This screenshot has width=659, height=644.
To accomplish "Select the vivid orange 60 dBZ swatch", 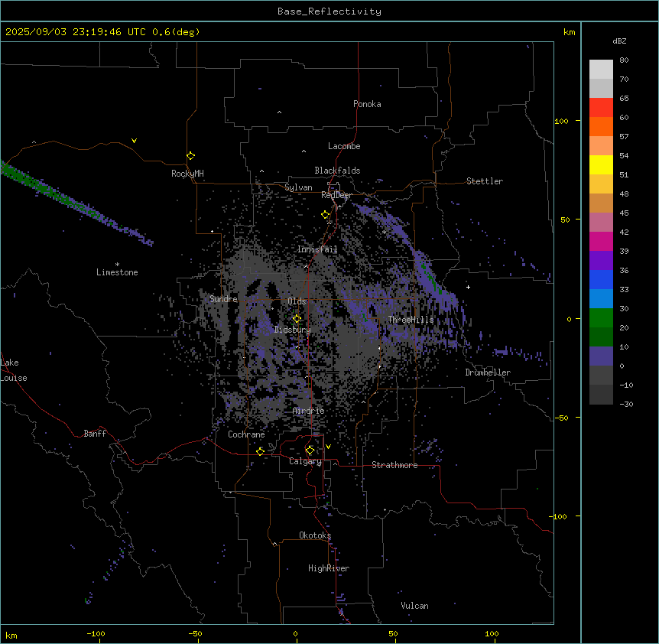I will [x=601, y=126].
